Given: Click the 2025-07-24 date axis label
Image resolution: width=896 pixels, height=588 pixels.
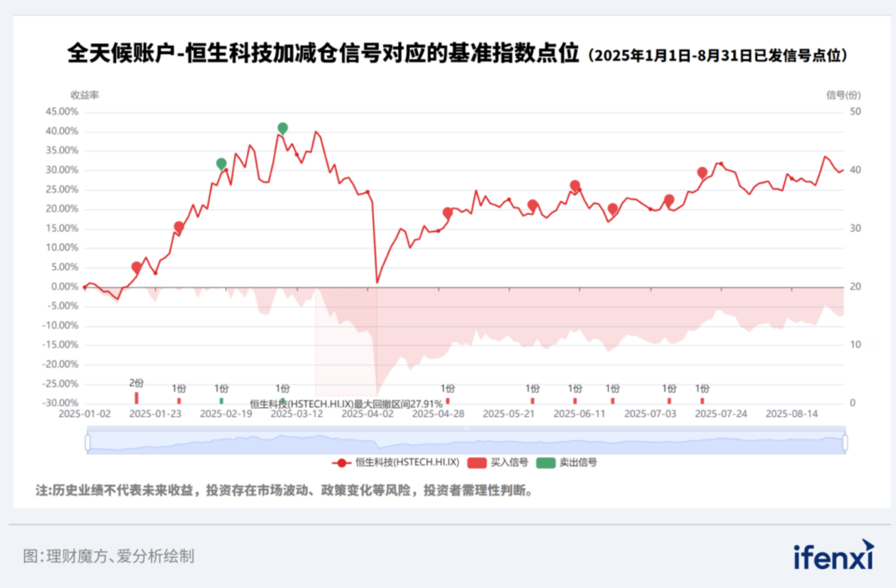Looking at the screenshot, I should point(721,414).
